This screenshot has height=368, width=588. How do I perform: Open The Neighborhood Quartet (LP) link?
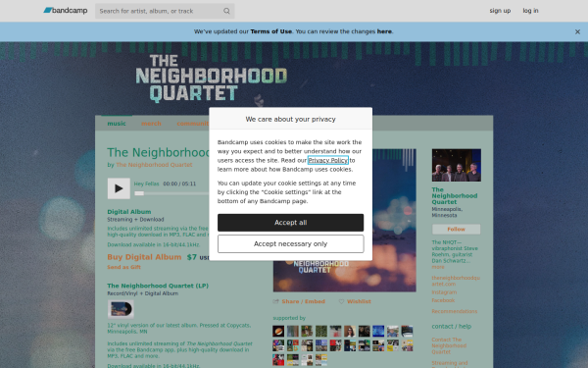click(x=158, y=286)
